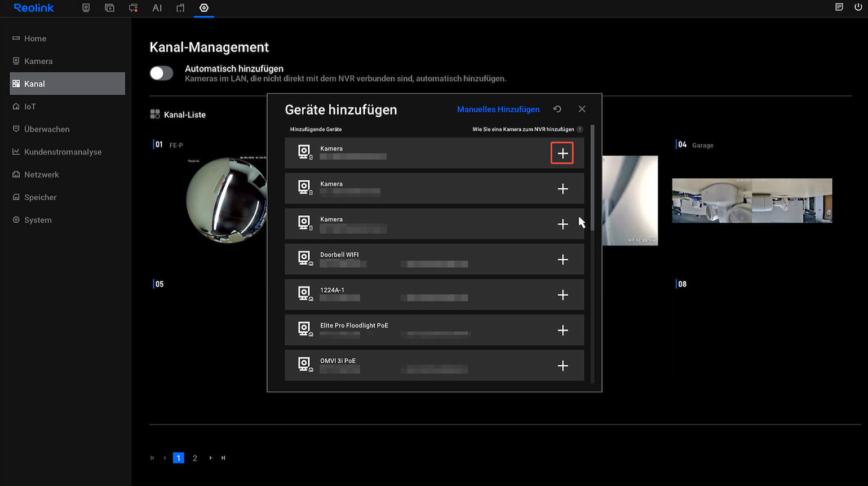Open channel 04 Garage thumbnail
Viewport: 868px width, 486px height.
pyautogui.click(x=752, y=201)
